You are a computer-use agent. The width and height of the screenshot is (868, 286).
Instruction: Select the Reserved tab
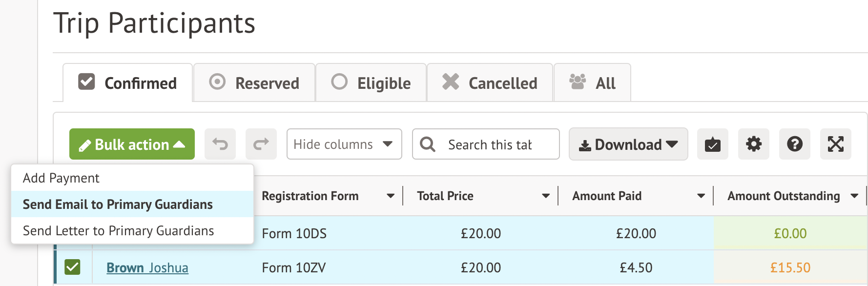[254, 82]
